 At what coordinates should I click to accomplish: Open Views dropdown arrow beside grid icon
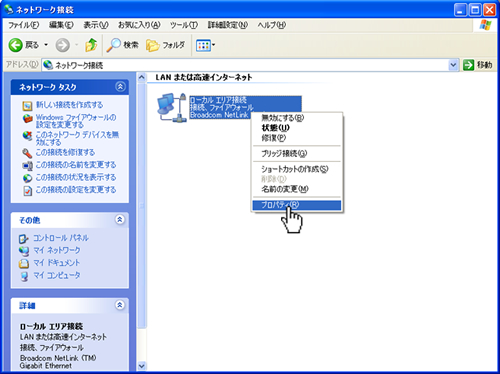[x=214, y=45]
